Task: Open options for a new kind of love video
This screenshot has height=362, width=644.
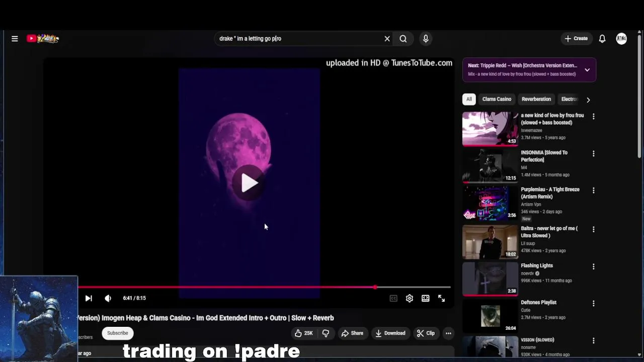Action: tap(593, 117)
